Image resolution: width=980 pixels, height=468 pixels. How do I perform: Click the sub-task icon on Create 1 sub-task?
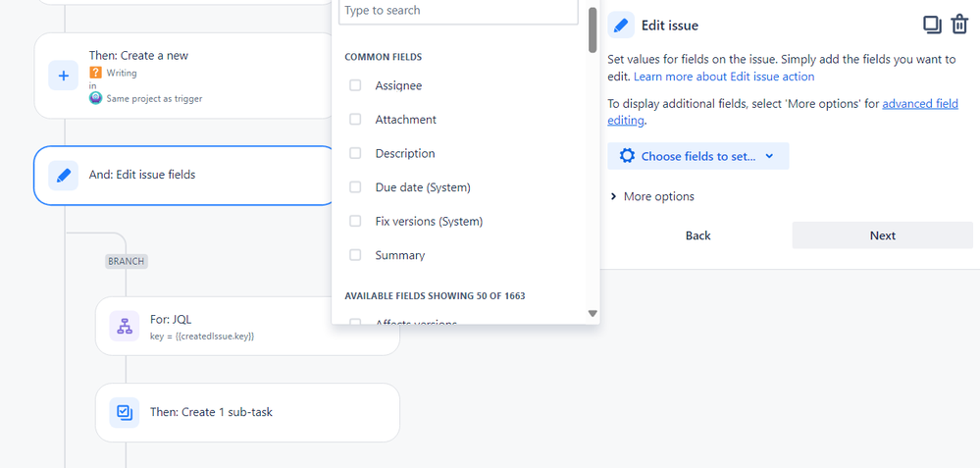click(125, 412)
